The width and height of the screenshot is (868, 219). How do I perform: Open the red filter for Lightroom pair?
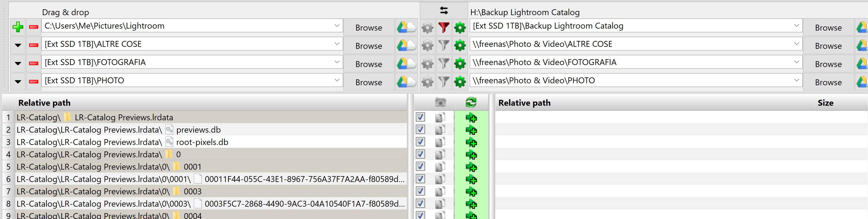444,27
